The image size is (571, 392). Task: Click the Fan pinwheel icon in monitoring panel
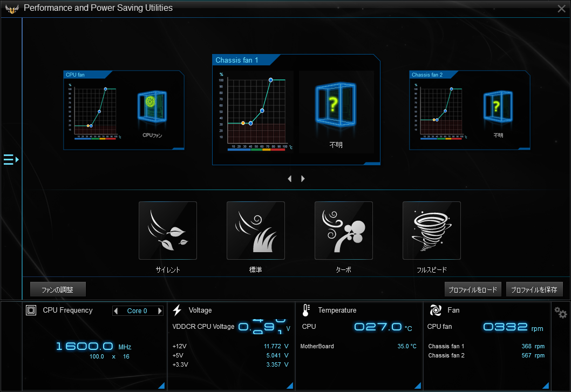click(x=435, y=310)
